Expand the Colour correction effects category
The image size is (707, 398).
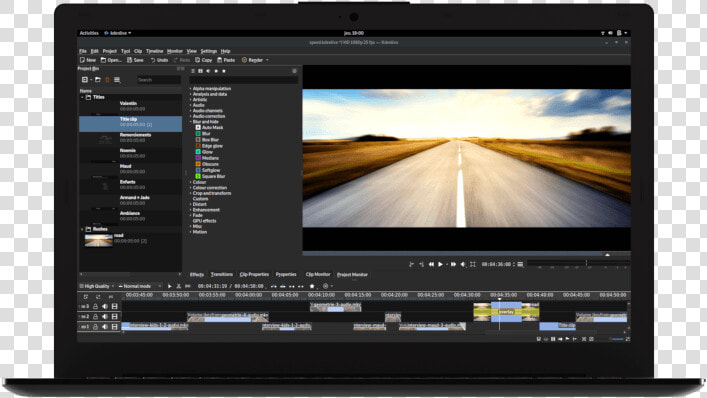(191, 188)
